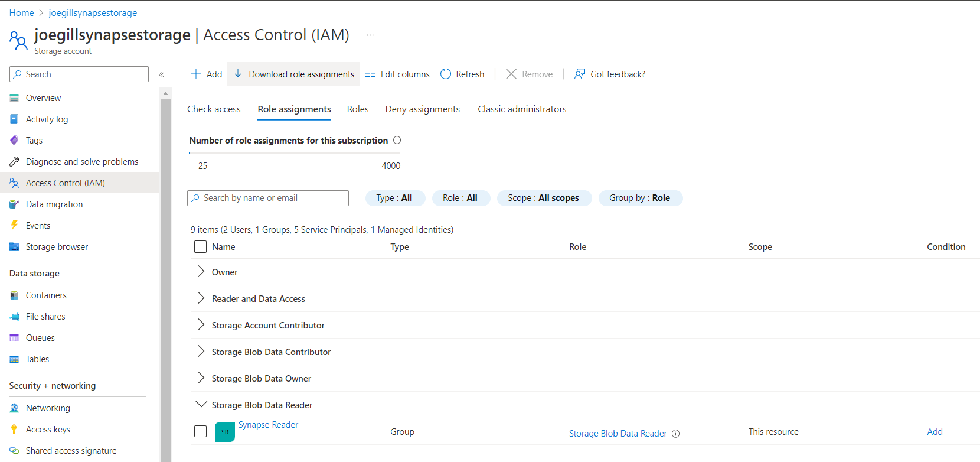
Task: Click the Activity log icon
Action: tap(14, 119)
